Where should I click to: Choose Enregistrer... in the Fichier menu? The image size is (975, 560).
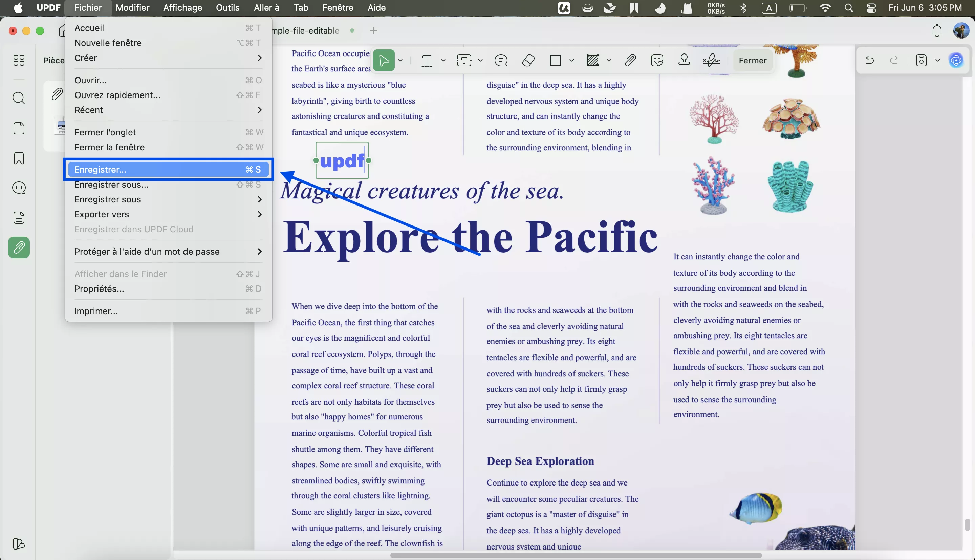pyautogui.click(x=168, y=170)
